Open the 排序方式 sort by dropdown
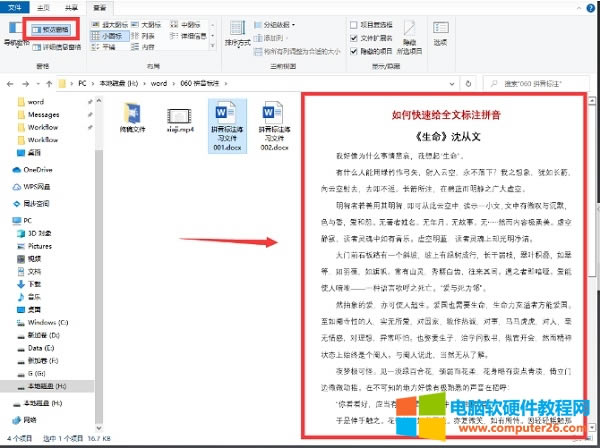This screenshot has height=448, width=600. coord(237,38)
